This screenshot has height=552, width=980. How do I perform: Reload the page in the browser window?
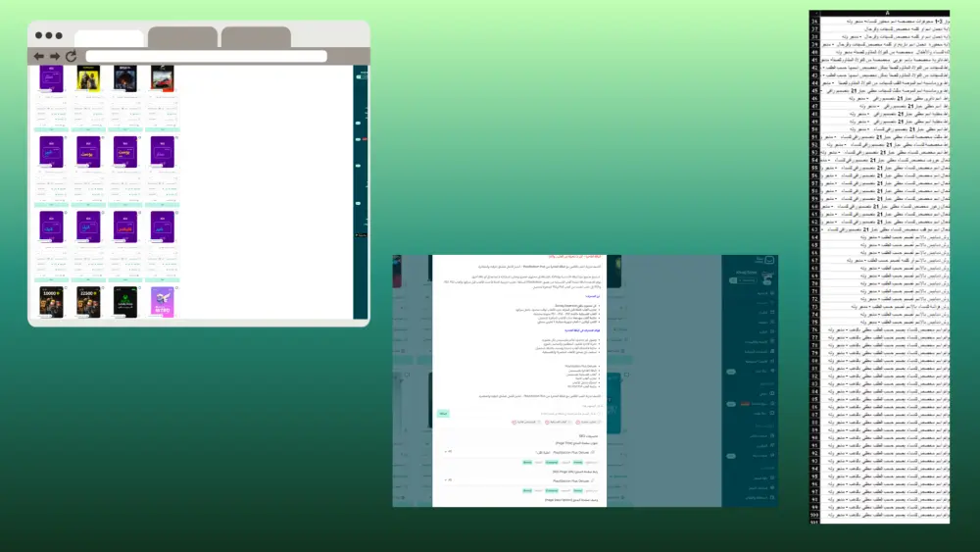[71, 56]
